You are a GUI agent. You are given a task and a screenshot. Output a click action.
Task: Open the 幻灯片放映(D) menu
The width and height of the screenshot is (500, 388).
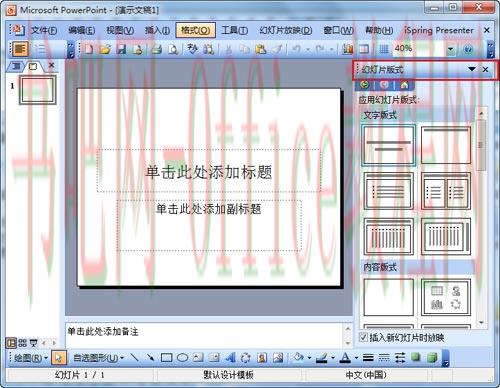pos(286,31)
